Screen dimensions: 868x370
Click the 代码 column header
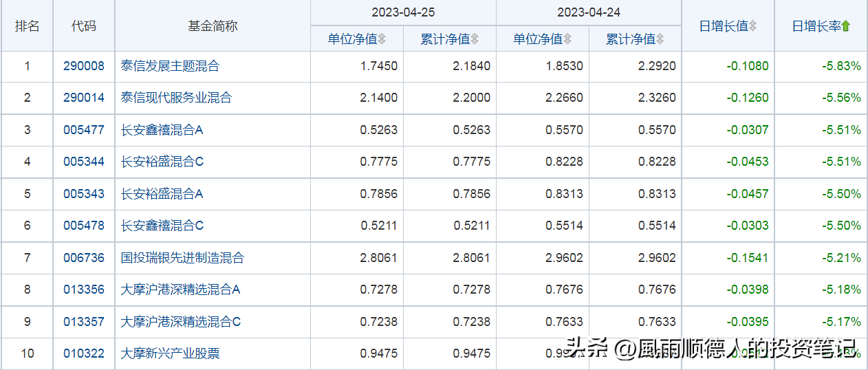point(84,26)
